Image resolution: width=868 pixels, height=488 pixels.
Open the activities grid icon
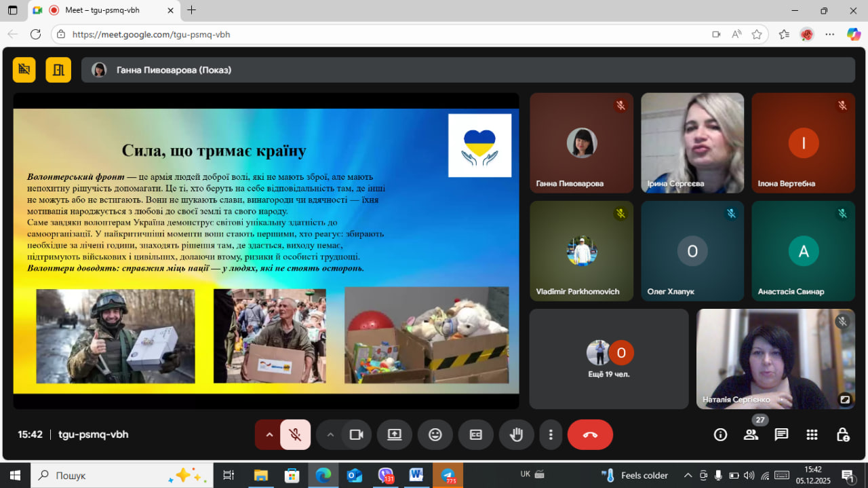pos(812,434)
